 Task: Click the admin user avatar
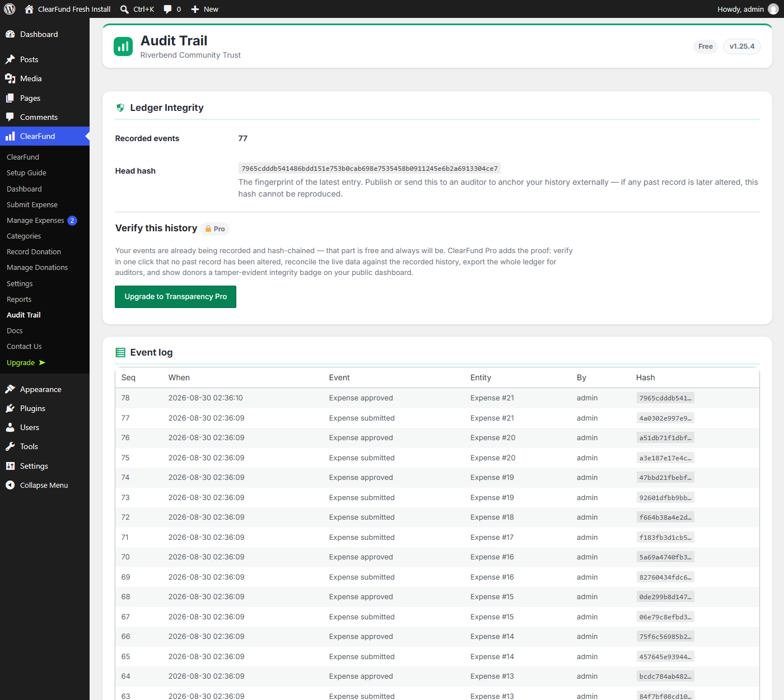[x=773, y=9]
